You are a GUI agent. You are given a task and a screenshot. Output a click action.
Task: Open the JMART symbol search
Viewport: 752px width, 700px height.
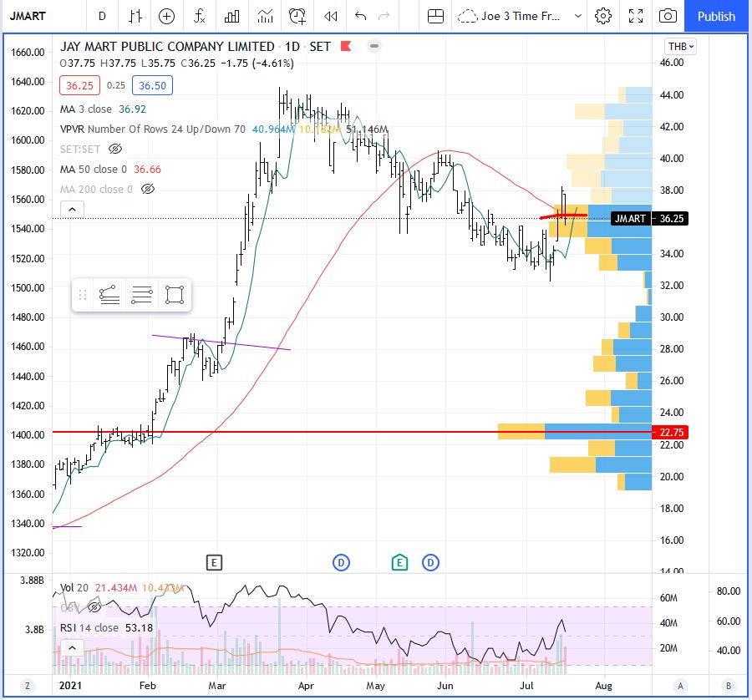(28, 16)
